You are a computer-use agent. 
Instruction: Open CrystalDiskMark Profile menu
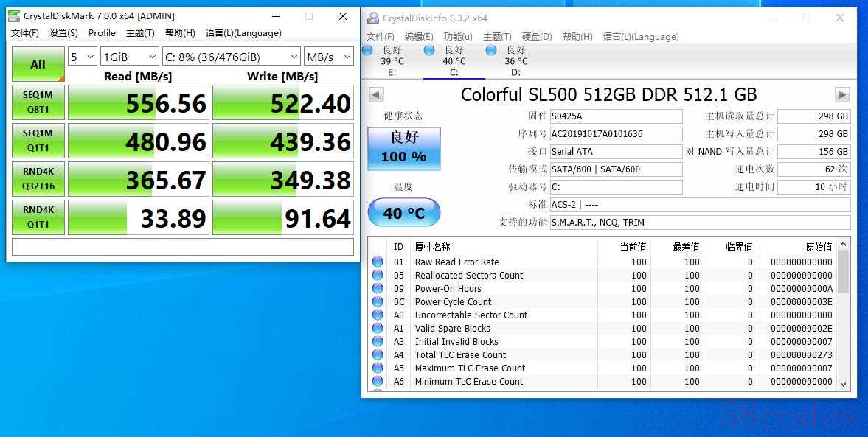pos(102,33)
